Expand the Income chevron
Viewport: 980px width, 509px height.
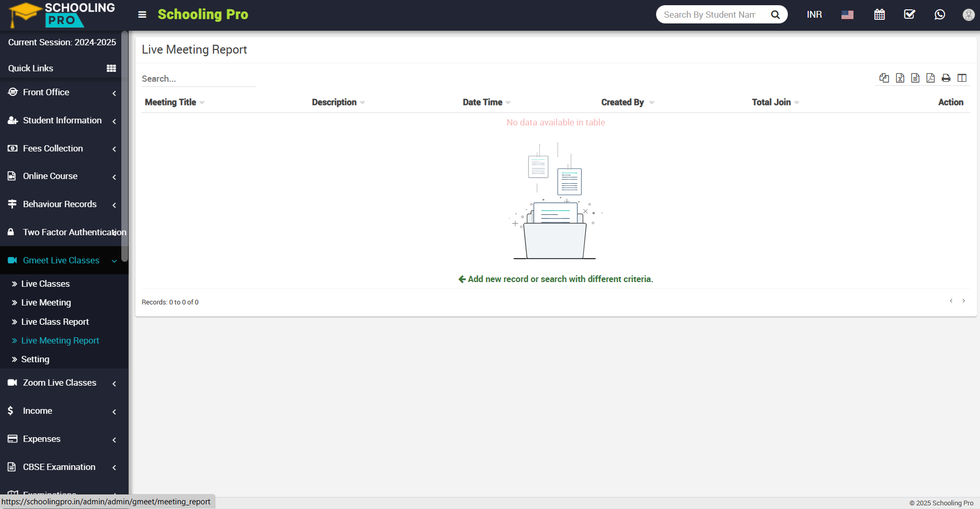click(x=114, y=412)
